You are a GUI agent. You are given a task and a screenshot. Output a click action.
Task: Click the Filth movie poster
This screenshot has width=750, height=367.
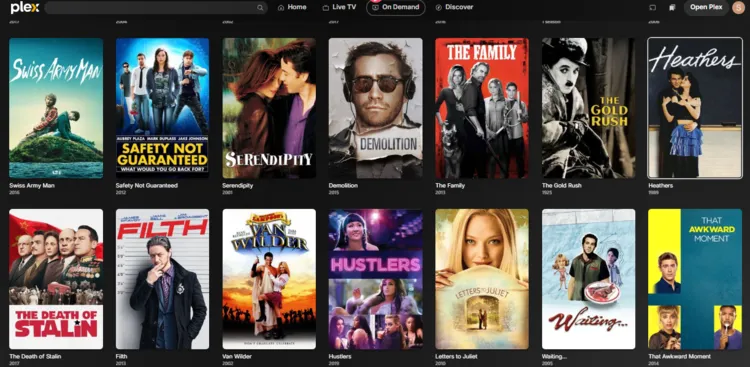pos(162,279)
